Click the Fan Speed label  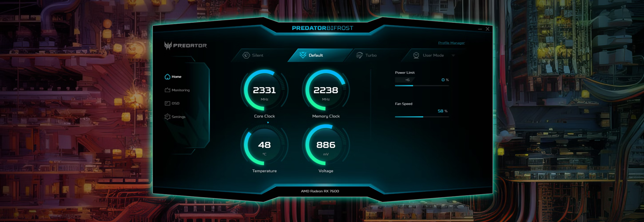[x=403, y=104]
